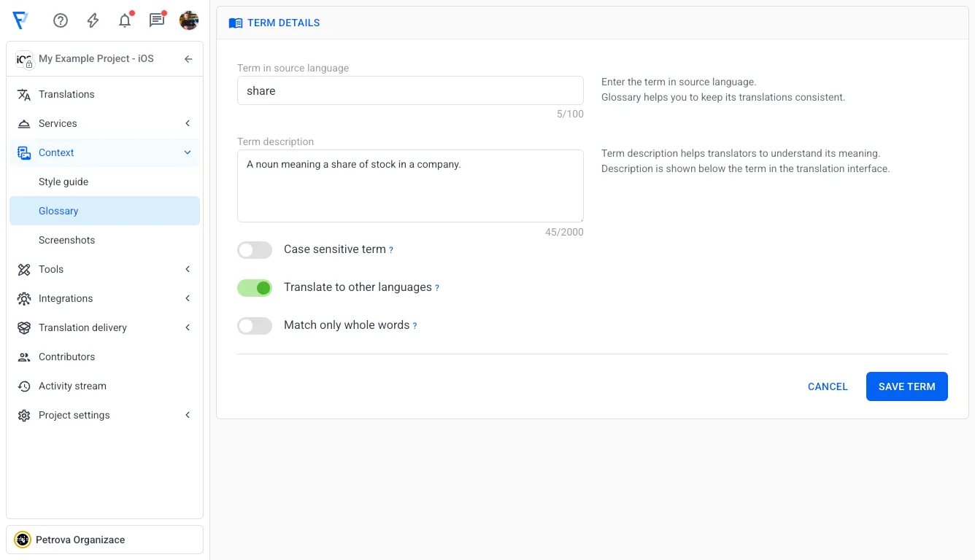Select the Translations icon in sidebar

coord(23,94)
